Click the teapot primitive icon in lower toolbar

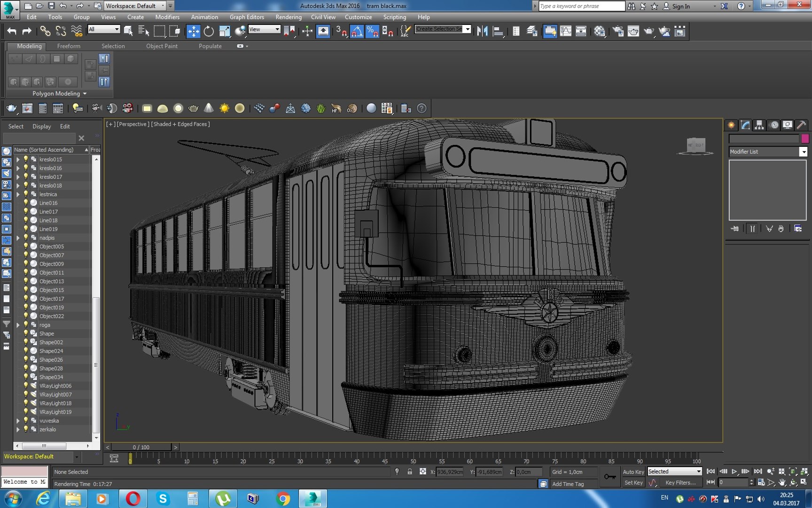(193, 108)
